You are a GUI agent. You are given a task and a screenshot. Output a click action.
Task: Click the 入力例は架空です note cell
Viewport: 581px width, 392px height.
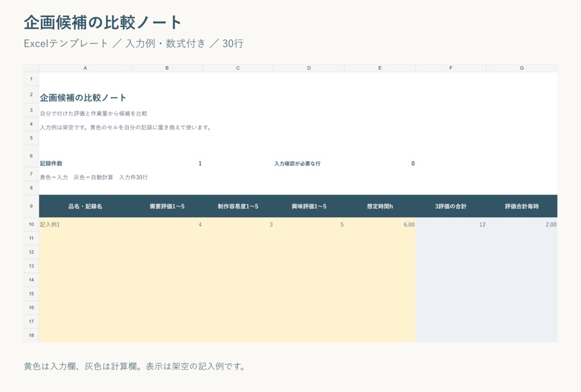point(125,128)
